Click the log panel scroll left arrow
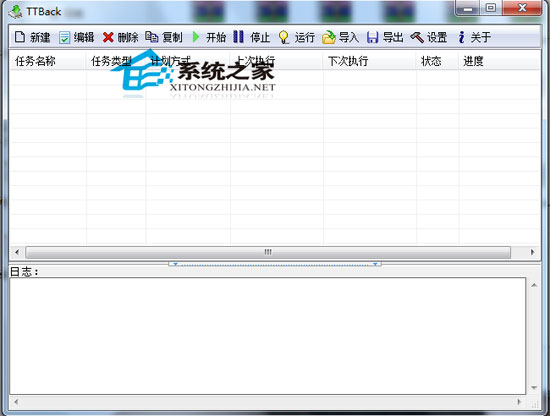Image resolution: width=550 pixels, height=416 pixels. 16,402
